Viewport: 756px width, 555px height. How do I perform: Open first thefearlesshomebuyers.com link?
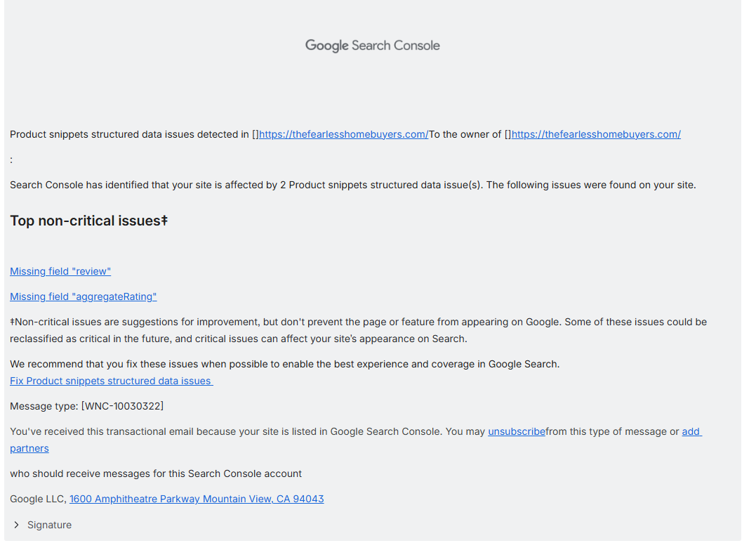coord(343,135)
